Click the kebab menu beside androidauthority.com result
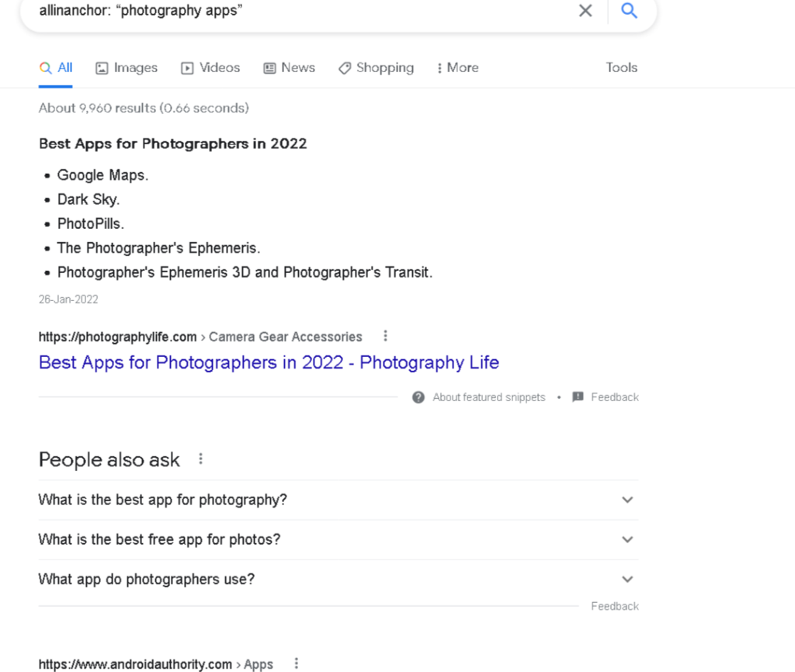Screen dimensions: 795x672 pos(296,663)
